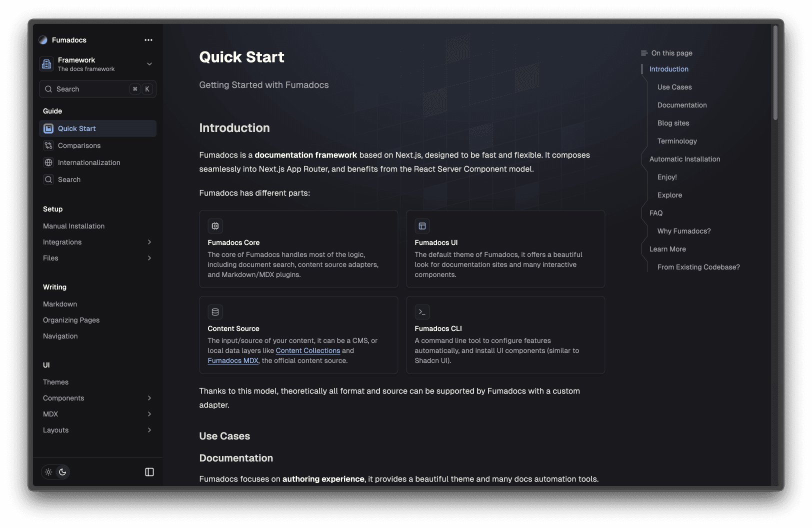This screenshot has height=528, width=812.
Task: Follow the Content Collections link
Action: [307, 350]
